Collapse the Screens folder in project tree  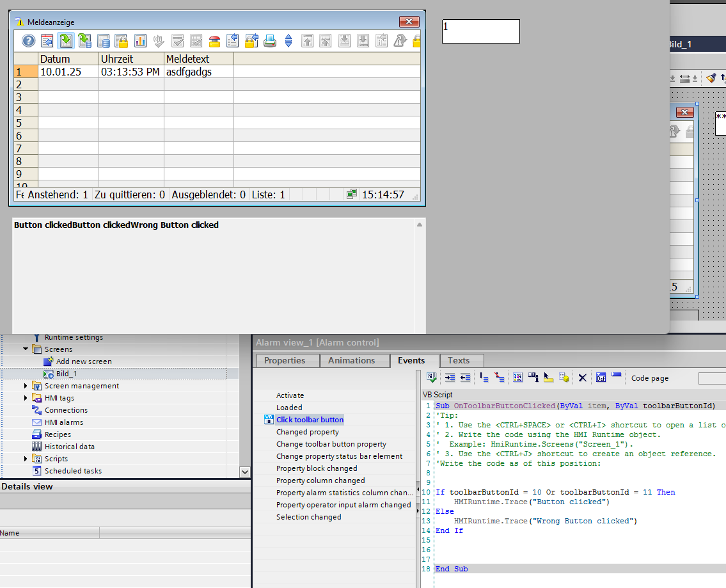tap(26, 349)
